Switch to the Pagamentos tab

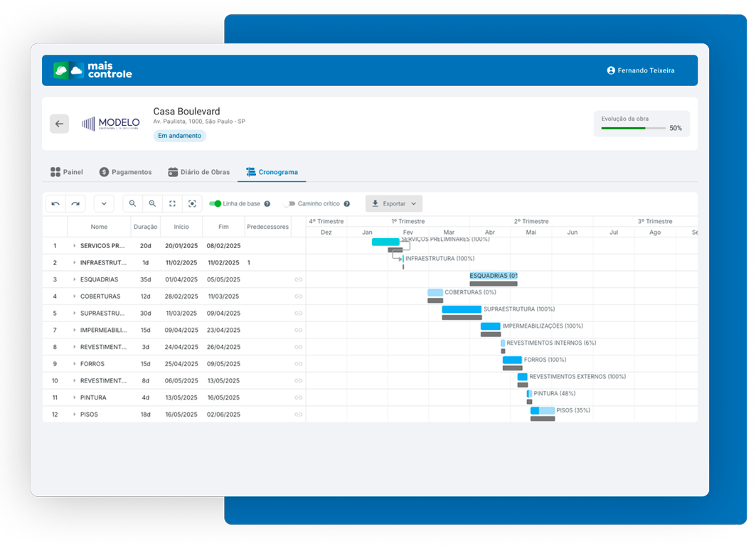(125, 172)
